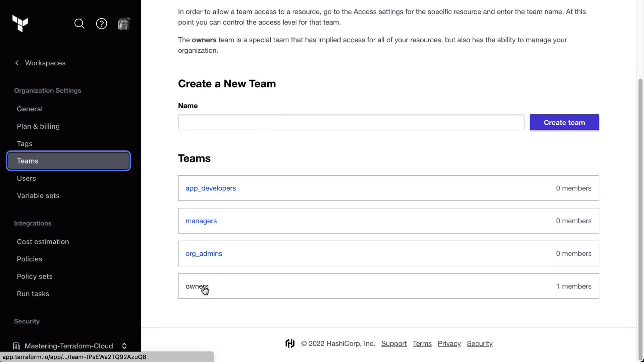Open Variable sets settings
Viewport: 644px width, 362px height.
pos(38,196)
